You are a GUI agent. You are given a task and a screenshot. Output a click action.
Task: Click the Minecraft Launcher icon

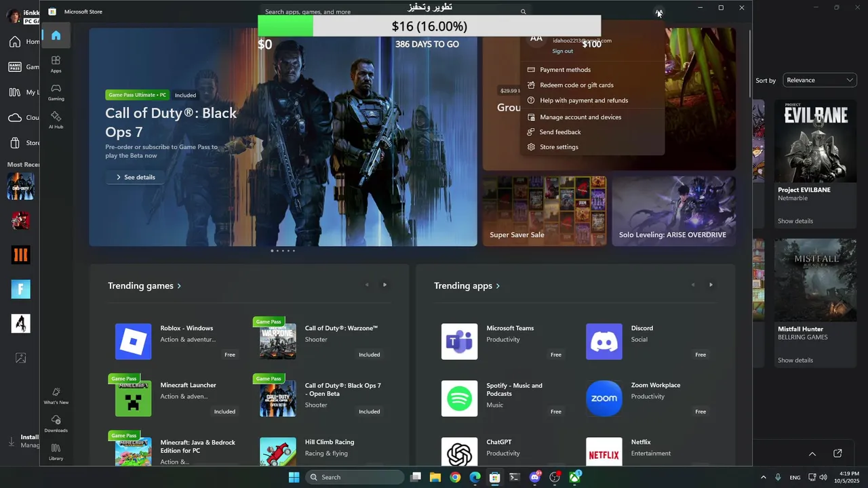(x=134, y=398)
